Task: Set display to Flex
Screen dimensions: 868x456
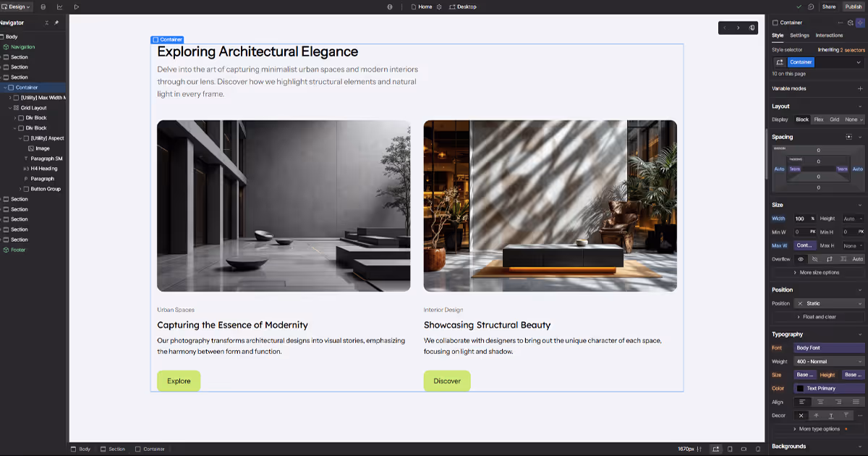Action: pyautogui.click(x=819, y=119)
